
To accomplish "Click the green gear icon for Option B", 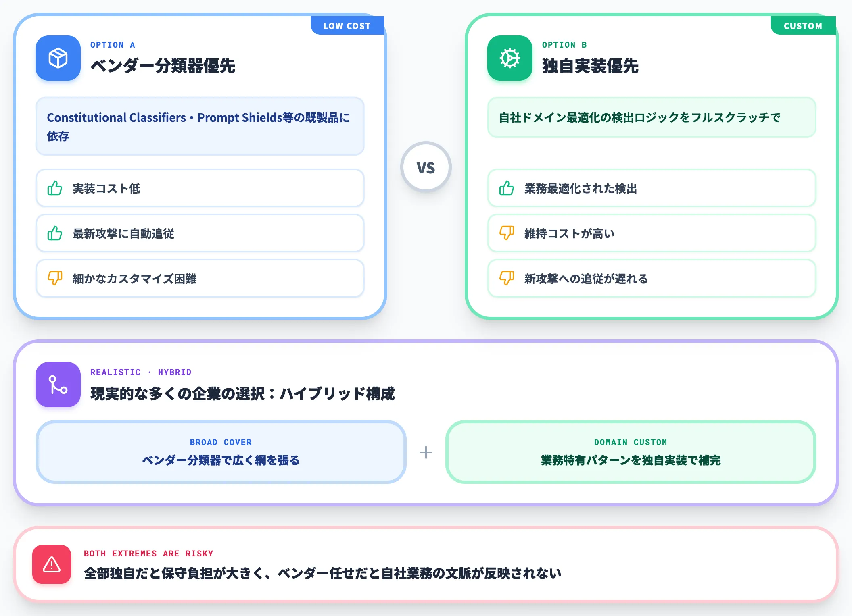I will pyautogui.click(x=510, y=58).
